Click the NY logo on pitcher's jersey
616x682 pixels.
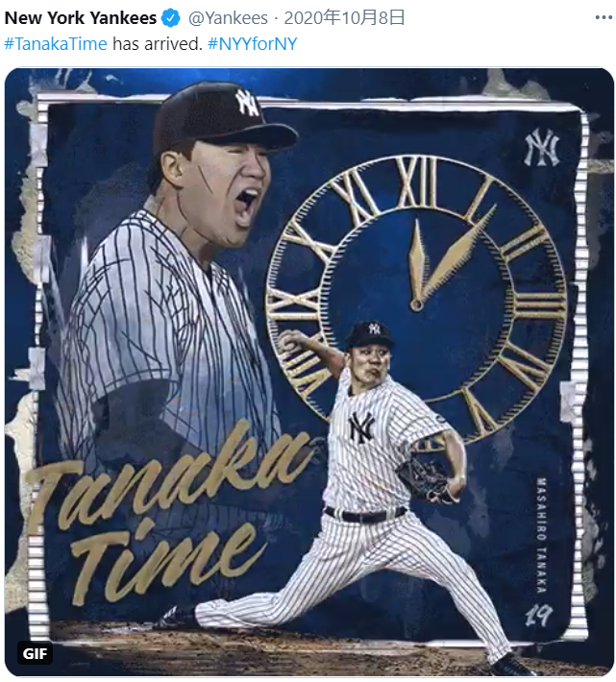(362, 428)
